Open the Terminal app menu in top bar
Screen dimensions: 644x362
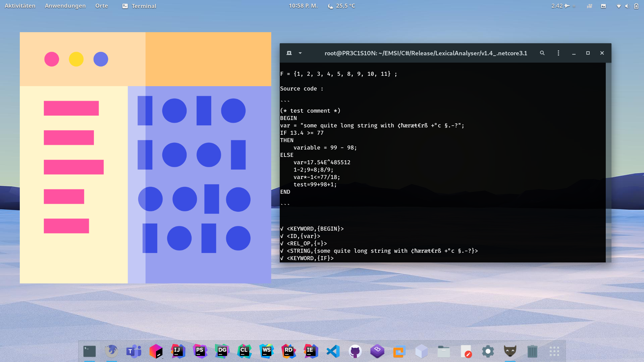click(x=139, y=6)
